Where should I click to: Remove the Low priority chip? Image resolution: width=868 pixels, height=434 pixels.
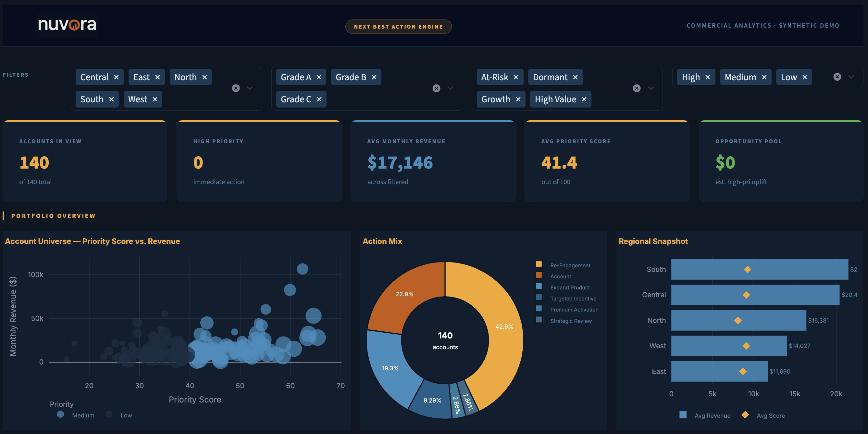tap(805, 77)
